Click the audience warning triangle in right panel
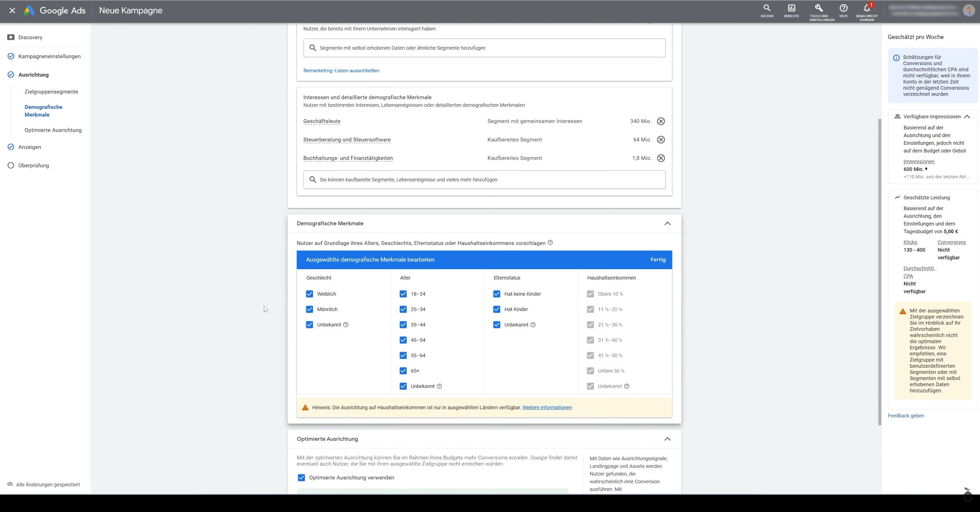 pos(903,311)
